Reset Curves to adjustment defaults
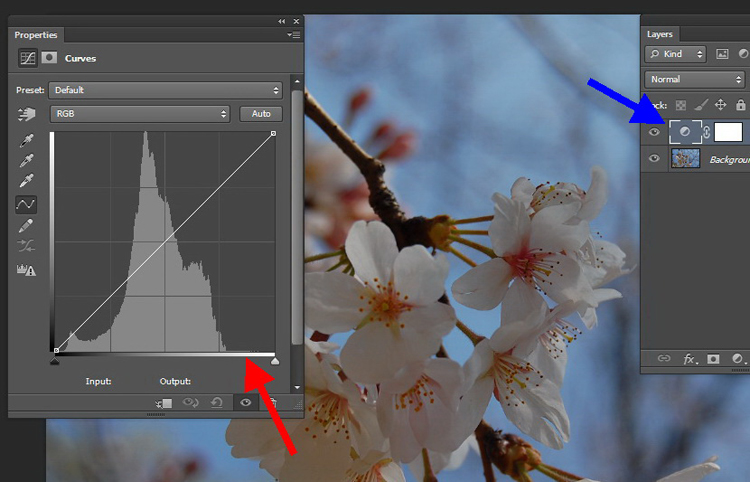750x482 pixels. [217, 403]
